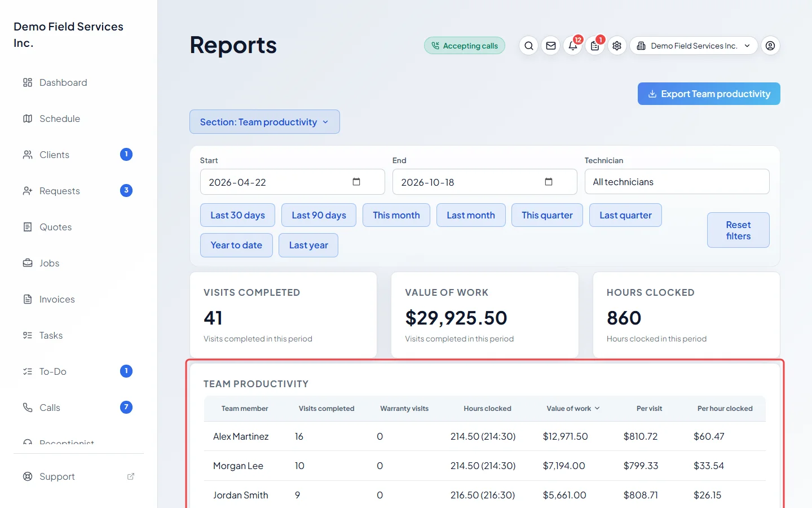
Task: Open notifications bell with 12 badge
Action: (x=573, y=46)
